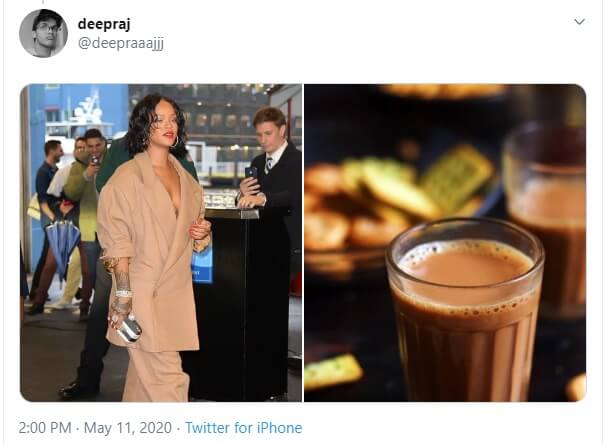
Task: Click the woman's hoop earring
Action: 175,142
